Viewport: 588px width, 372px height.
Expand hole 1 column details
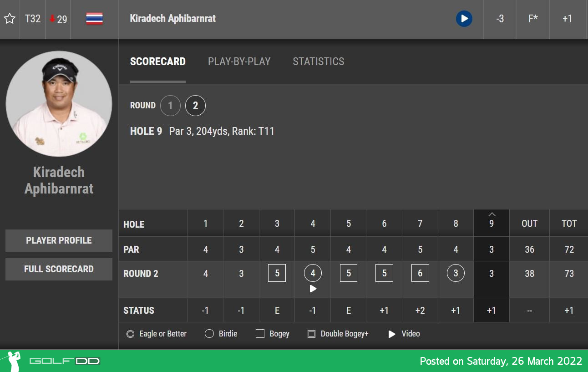205,224
